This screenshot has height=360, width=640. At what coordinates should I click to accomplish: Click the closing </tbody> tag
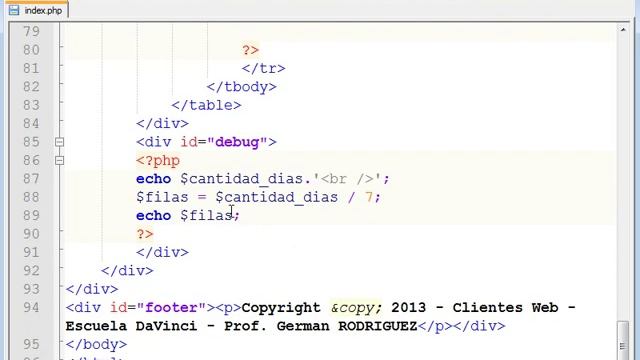241,87
